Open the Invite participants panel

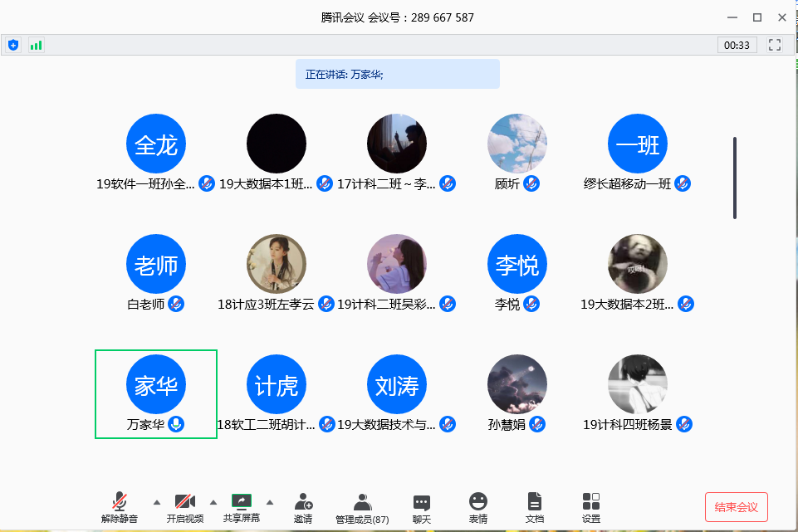303,507
